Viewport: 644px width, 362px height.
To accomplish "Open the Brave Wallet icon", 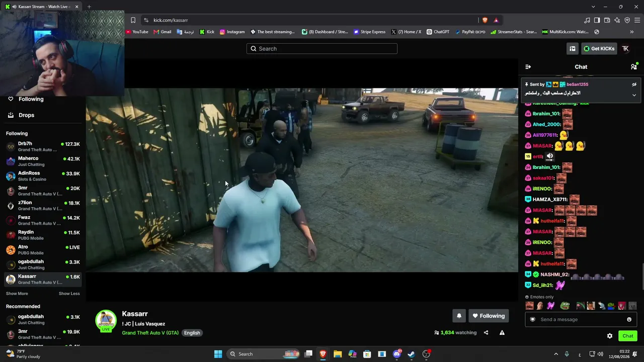I will point(607,20).
